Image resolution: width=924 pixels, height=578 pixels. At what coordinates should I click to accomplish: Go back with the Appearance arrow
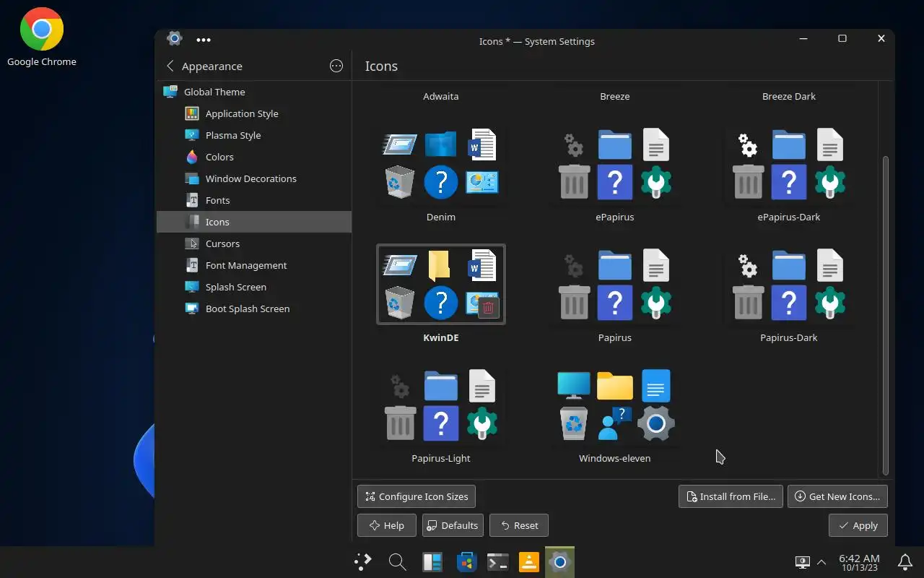pos(170,66)
